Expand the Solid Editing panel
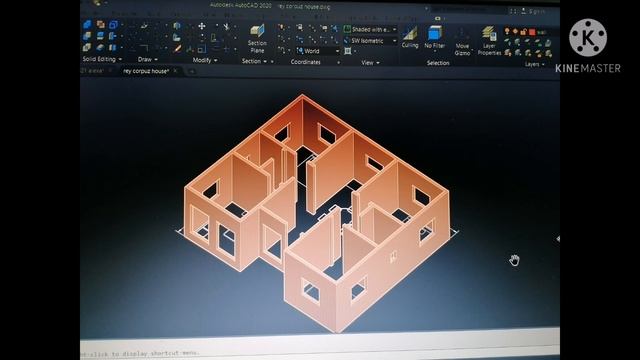 pyautogui.click(x=102, y=59)
